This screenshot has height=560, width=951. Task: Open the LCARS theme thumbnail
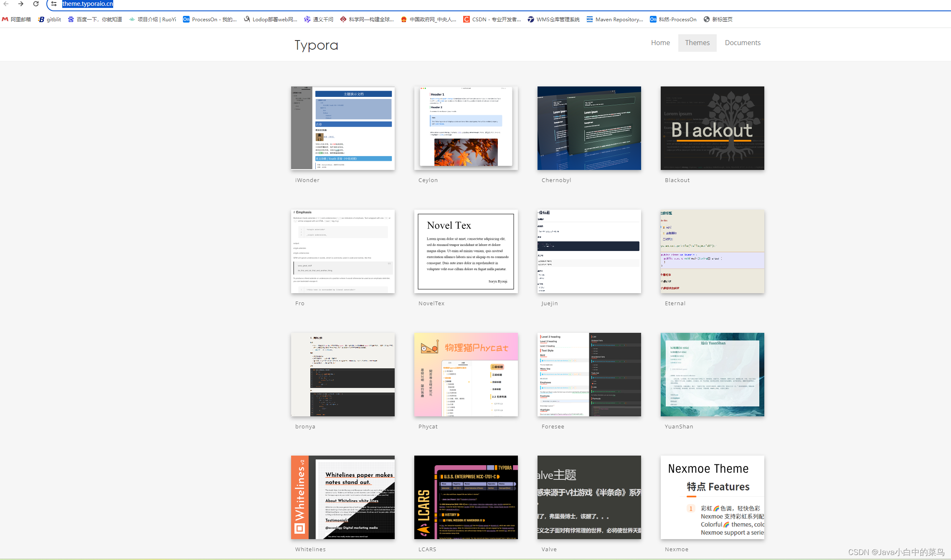coord(466,497)
